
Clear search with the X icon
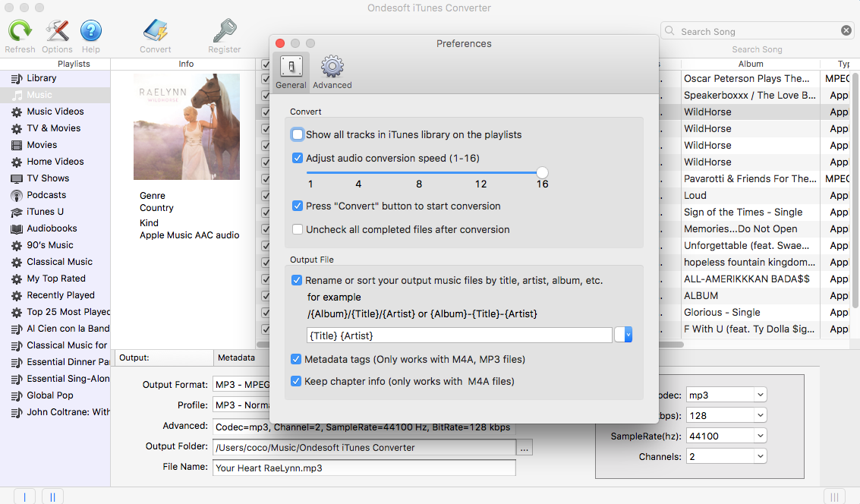(x=846, y=31)
